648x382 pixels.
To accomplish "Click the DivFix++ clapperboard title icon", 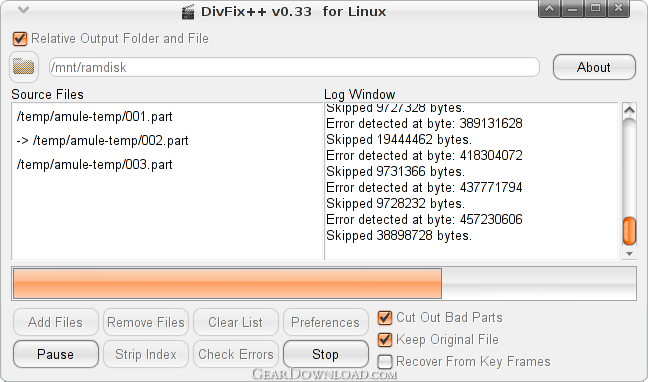I will (188, 12).
